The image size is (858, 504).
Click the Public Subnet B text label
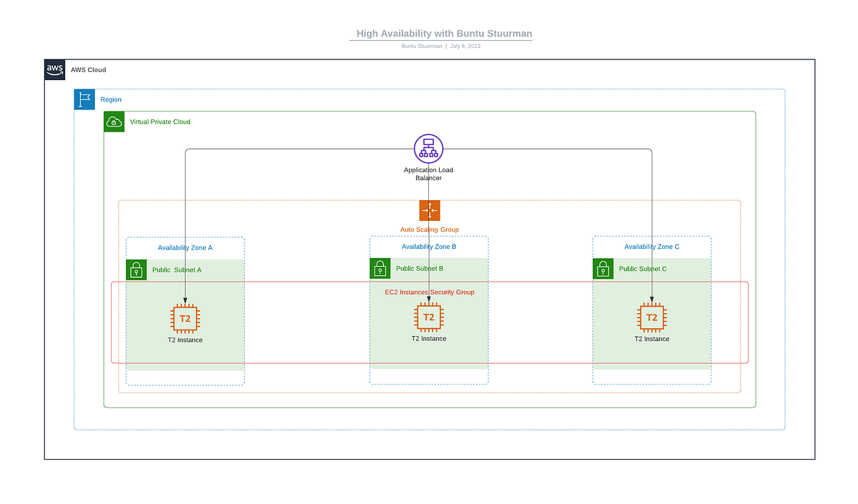click(x=420, y=268)
